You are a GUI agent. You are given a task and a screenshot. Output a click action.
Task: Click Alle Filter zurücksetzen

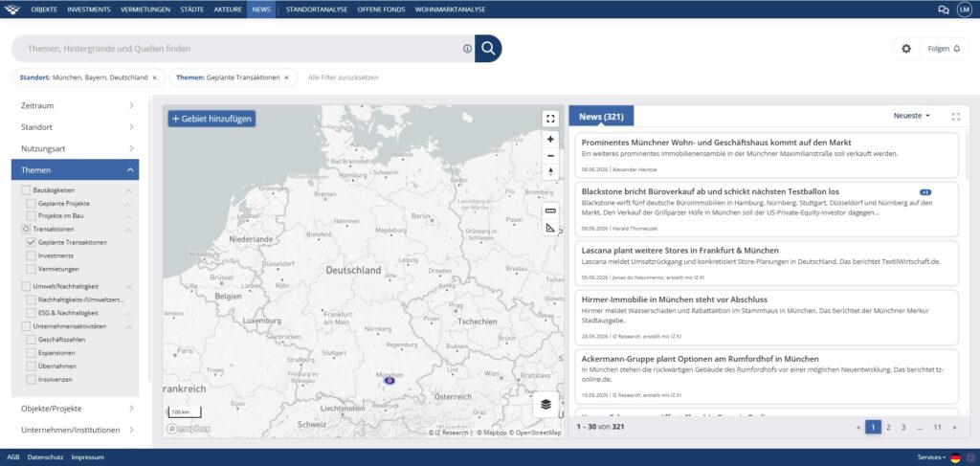[344, 78]
